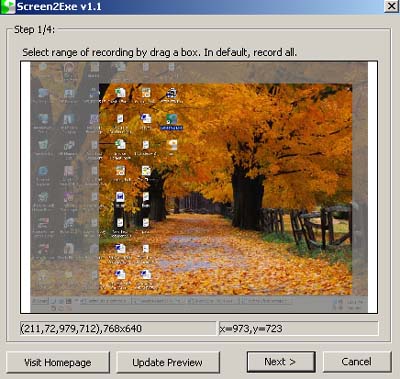Open the Screen2Exe homepage via Visit Homepage
The image size is (400, 379).
58,362
